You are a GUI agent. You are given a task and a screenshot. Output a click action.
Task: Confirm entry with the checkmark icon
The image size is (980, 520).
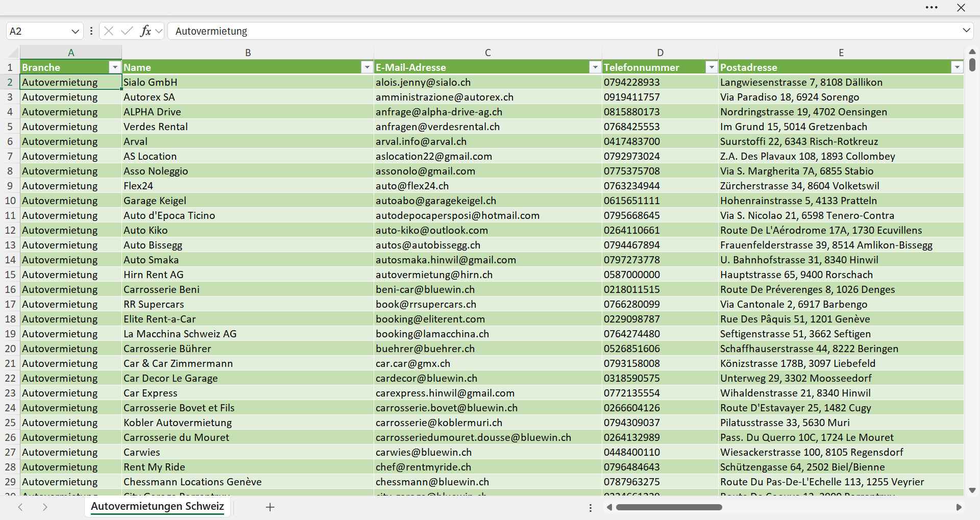click(127, 31)
